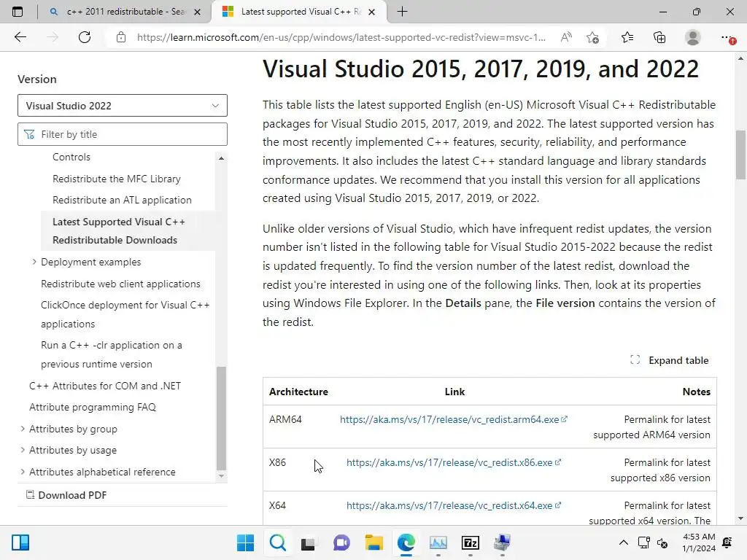
Task: Open Collections icon
Action: click(x=659, y=37)
